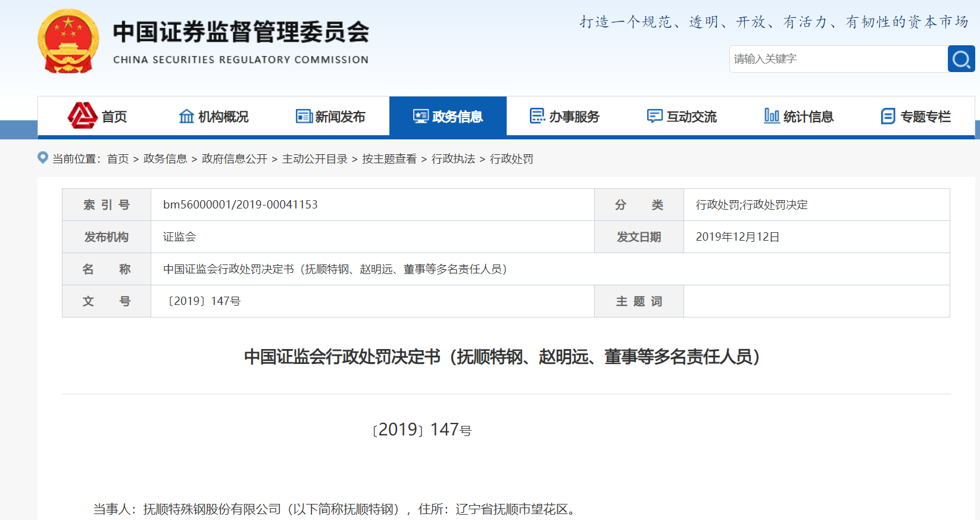Open the 办事服务 navigation tab
The image size is (980, 520).
pyautogui.click(x=565, y=116)
